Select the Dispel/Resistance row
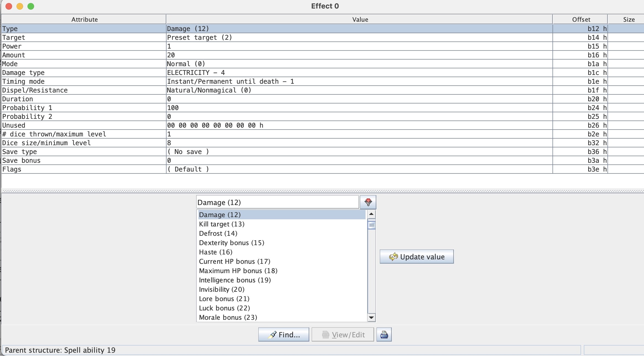This screenshot has width=644, height=356. (x=323, y=90)
